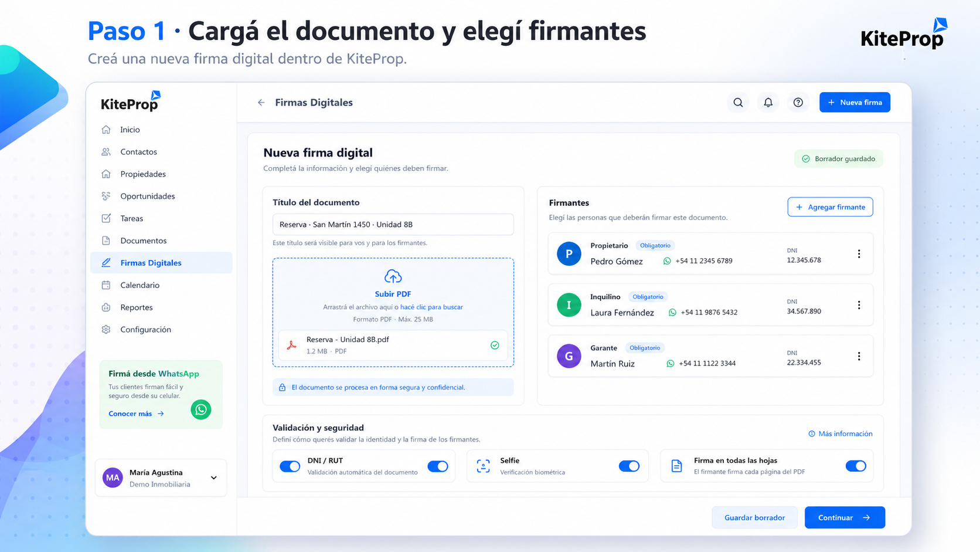Click Conocer más link
This screenshot has width=980, height=552.
pyautogui.click(x=136, y=414)
